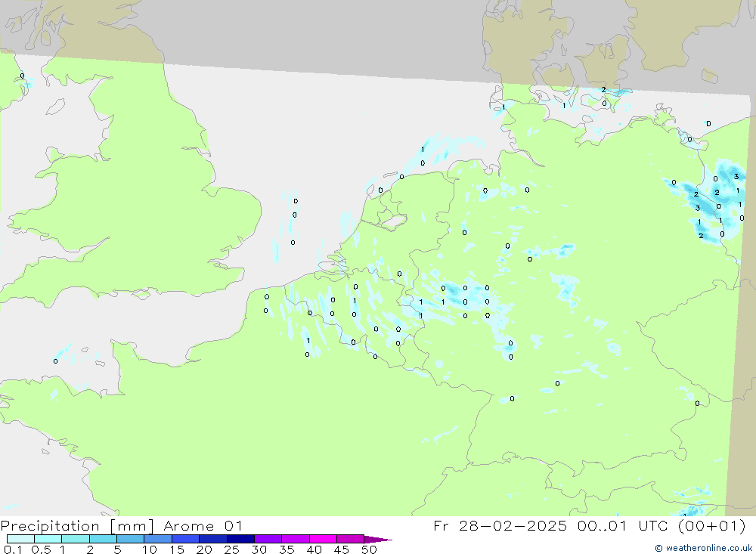The image size is (756, 554).
Task: Click the 0.1–0.5 mm palest cyan legend swatch
Action: (x=20, y=539)
